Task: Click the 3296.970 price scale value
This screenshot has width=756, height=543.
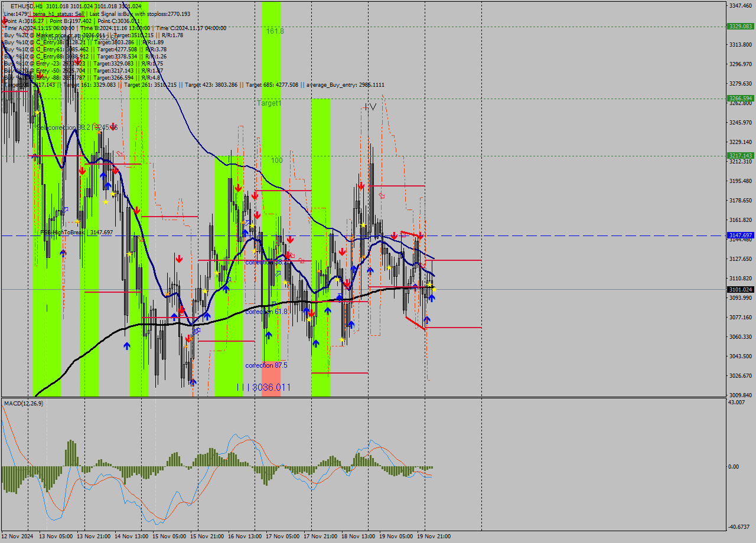Action: tap(740, 64)
